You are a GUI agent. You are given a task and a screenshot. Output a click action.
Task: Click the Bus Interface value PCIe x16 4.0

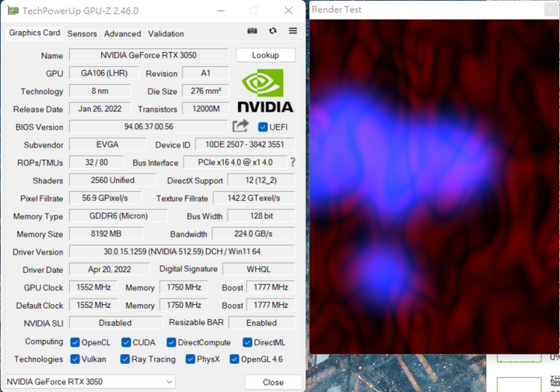pos(235,163)
